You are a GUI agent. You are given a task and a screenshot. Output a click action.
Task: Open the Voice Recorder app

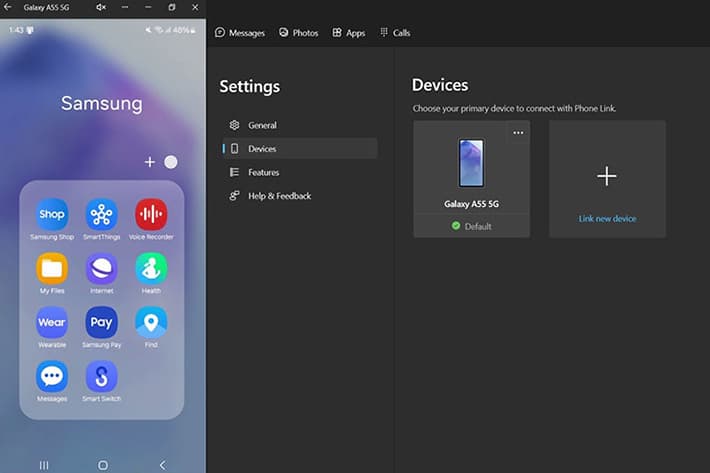point(151,214)
